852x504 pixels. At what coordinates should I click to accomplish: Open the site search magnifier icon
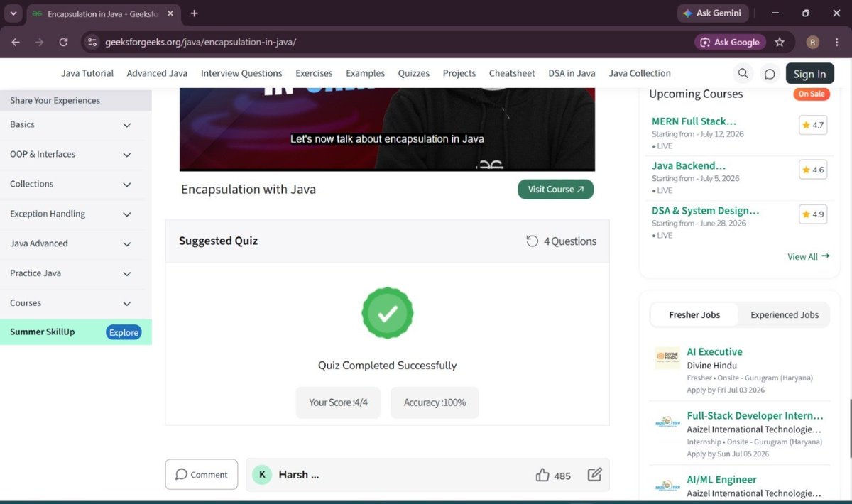tap(743, 73)
